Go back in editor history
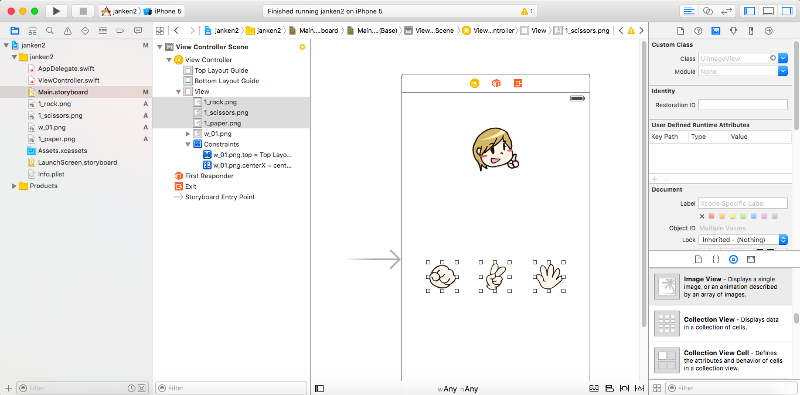 [x=176, y=31]
